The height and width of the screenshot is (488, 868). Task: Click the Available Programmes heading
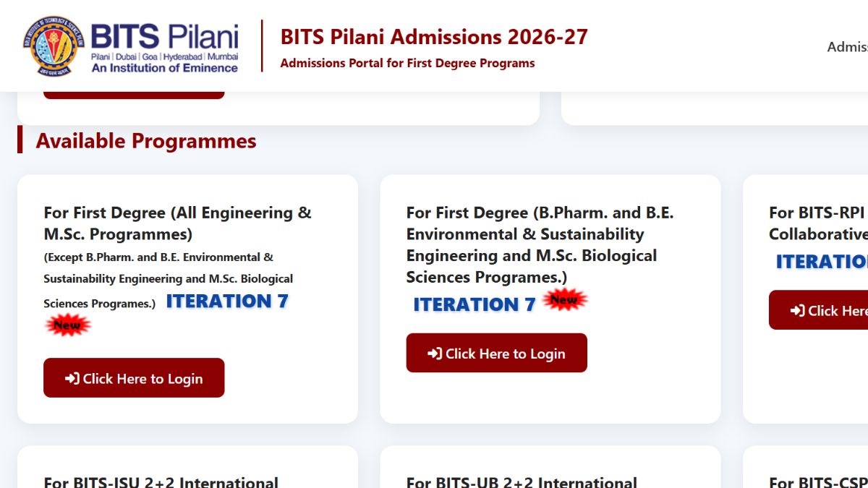[146, 140]
